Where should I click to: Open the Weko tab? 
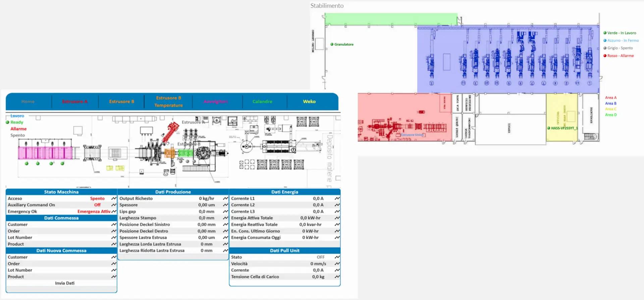[x=309, y=101]
